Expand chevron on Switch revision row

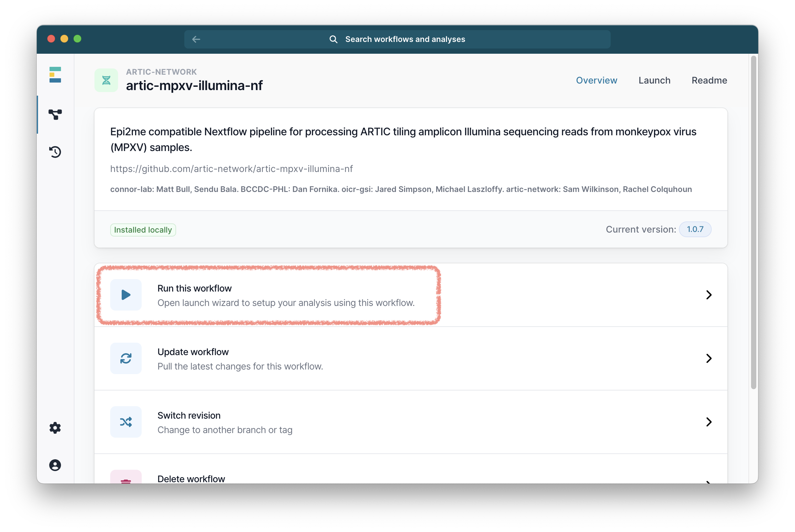pos(709,422)
